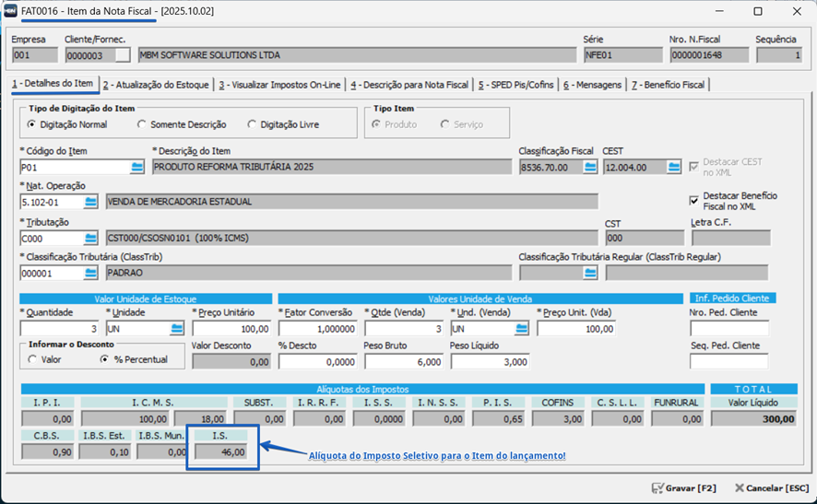Open lookup for Código do Item field

[x=137, y=167]
